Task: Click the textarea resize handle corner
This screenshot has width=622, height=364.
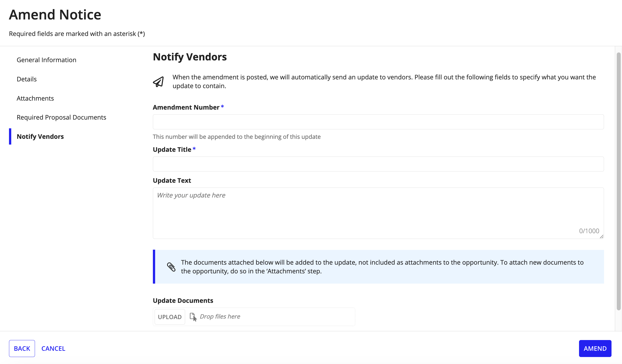Action: [x=602, y=237]
